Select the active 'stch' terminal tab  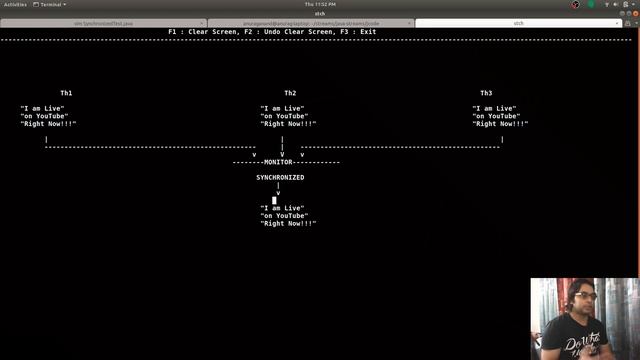(518, 23)
